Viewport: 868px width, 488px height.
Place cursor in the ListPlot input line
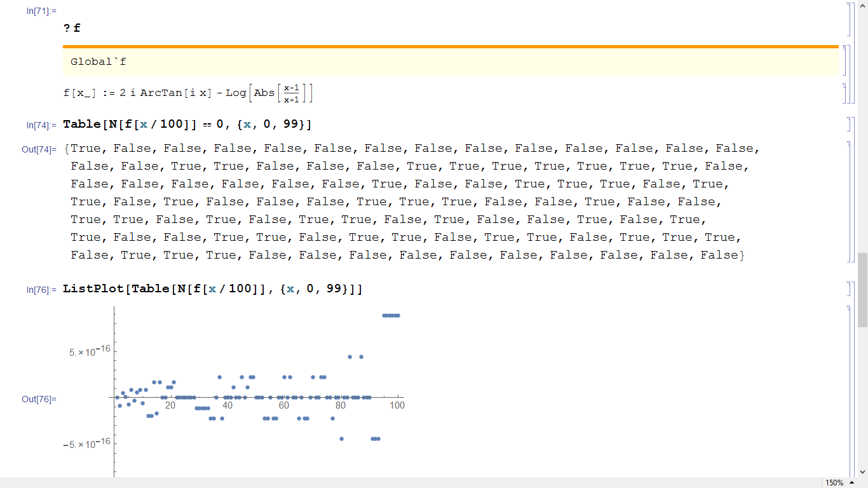[213, 289]
